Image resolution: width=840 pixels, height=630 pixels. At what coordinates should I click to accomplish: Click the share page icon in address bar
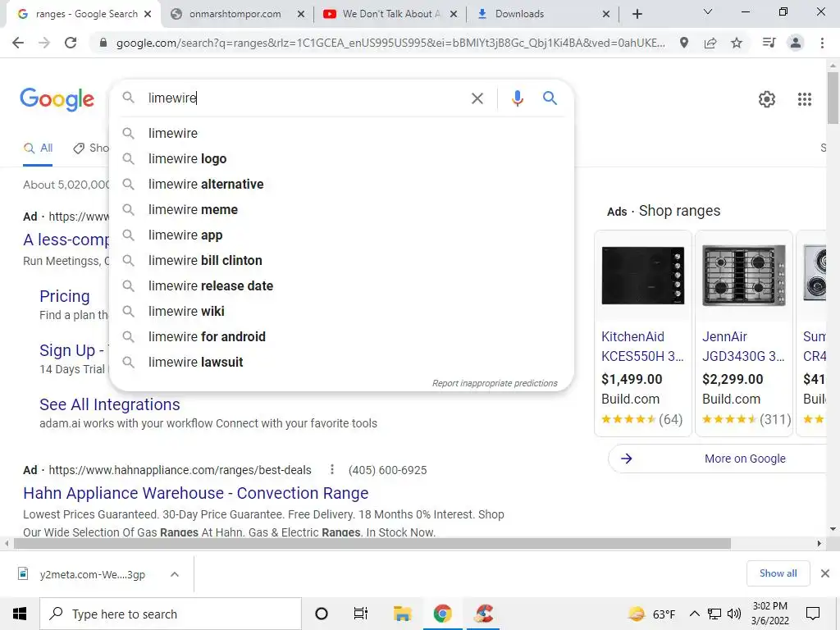pyautogui.click(x=710, y=43)
